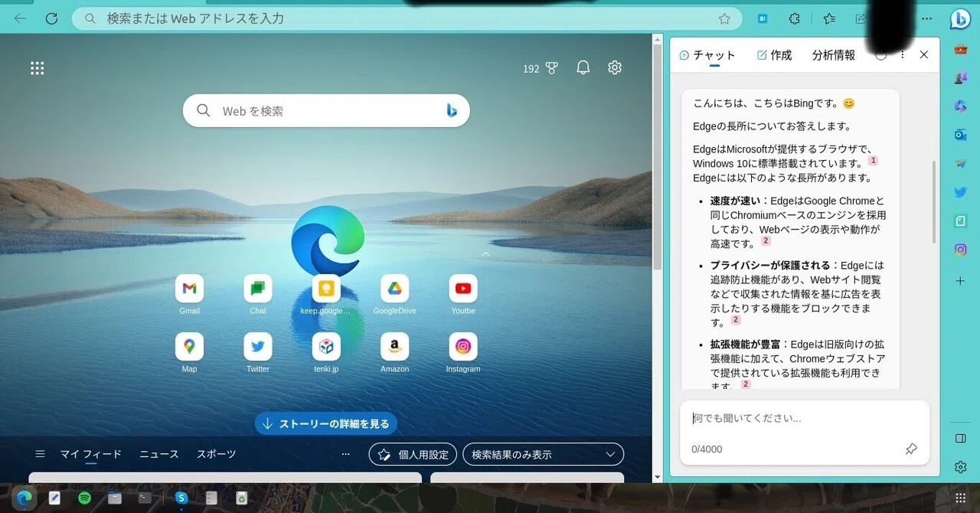Toggle the Bing sidebar button
This screenshot has height=513, width=980.
click(x=960, y=19)
